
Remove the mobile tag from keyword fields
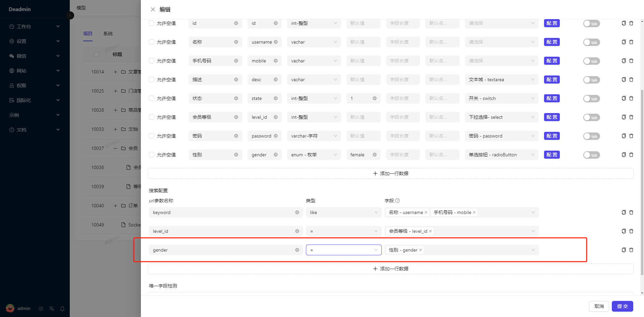pyautogui.click(x=474, y=212)
